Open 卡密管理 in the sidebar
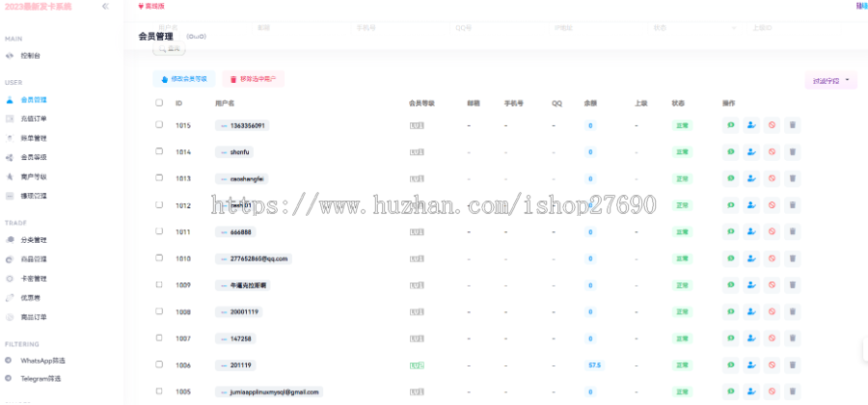This screenshot has width=868, height=405. tap(34, 279)
